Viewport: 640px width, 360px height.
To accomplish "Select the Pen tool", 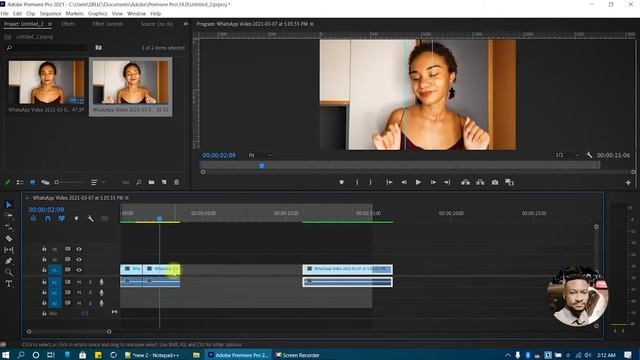I will coord(9,261).
